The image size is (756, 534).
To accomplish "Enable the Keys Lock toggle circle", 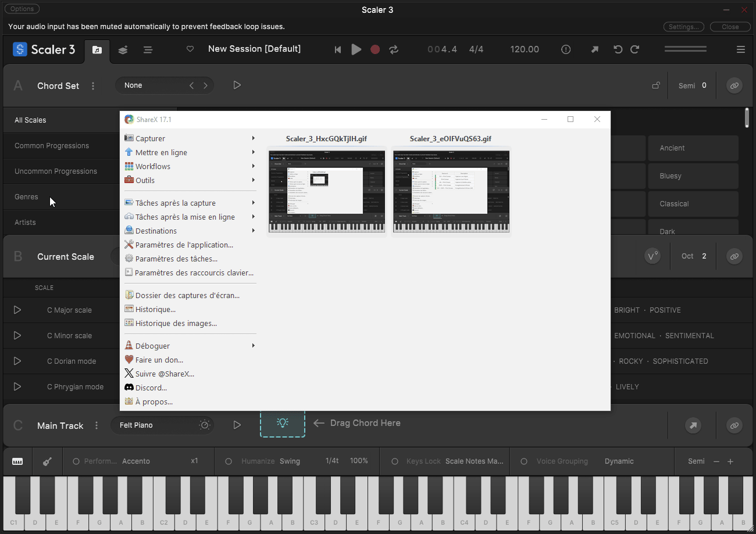I will [x=395, y=461].
